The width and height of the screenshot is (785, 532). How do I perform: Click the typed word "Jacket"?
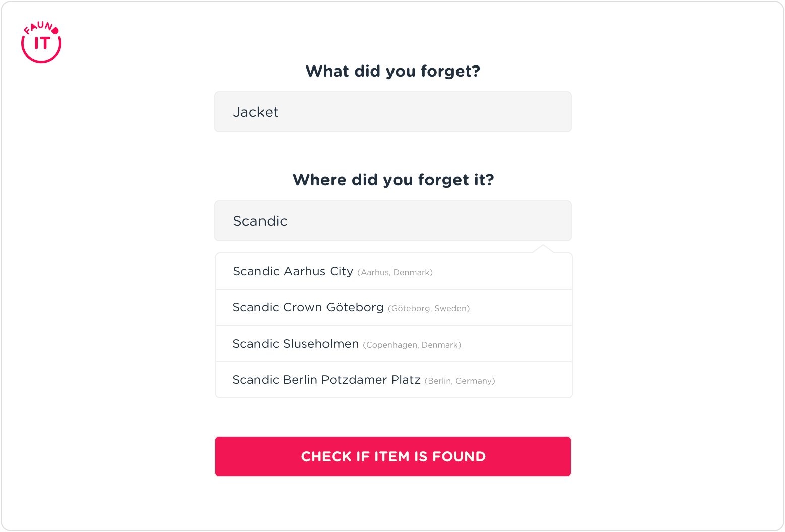(x=255, y=112)
